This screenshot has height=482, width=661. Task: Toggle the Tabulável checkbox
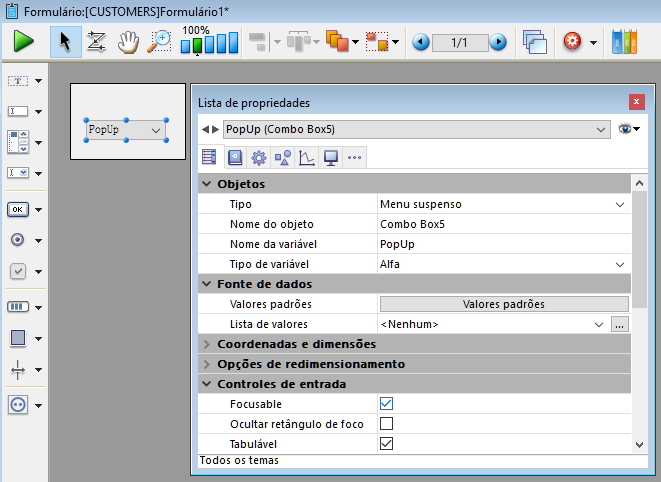tap(387, 443)
